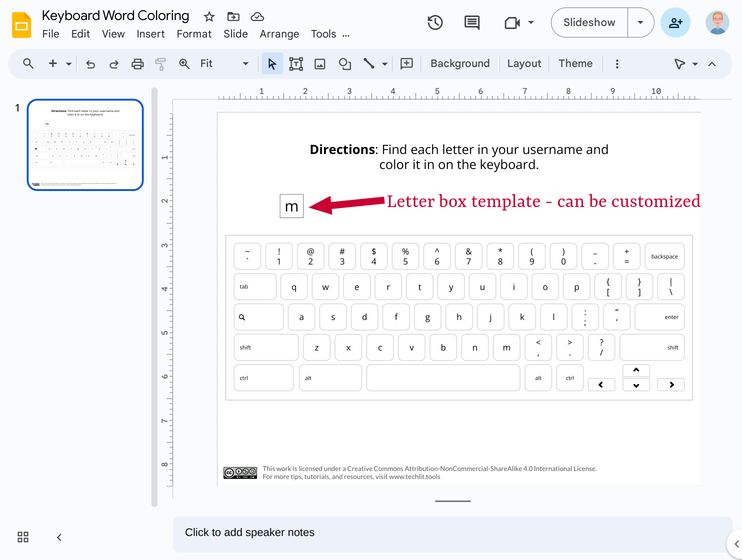This screenshot has width=742, height=560.
Task: View the cloud document status icon
Action: click(x=257, y=17)
